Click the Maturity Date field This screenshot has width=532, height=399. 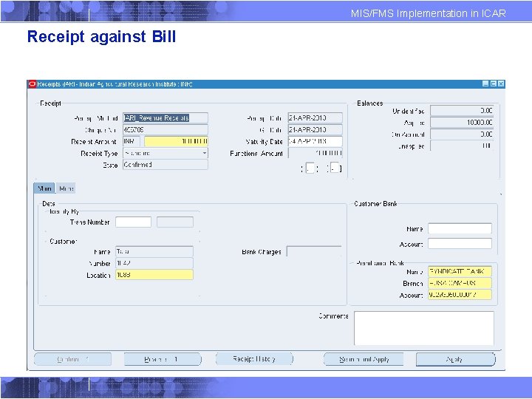pos(316,141)
